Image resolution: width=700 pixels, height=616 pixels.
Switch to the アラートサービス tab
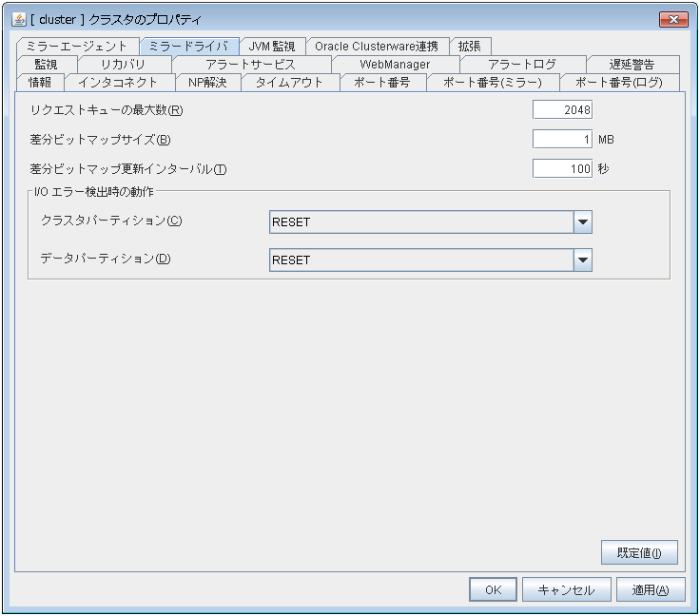coord(251,64)
